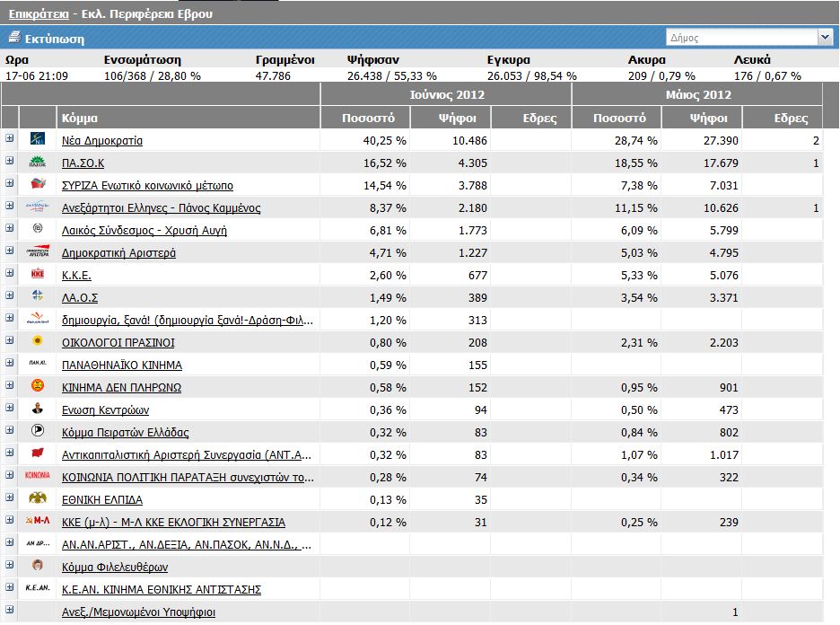Image resolution: width=840 pixels, height=625 pixels.
Task: Click the Ιούνιος 2012 column header
Action: coord(445,94)
